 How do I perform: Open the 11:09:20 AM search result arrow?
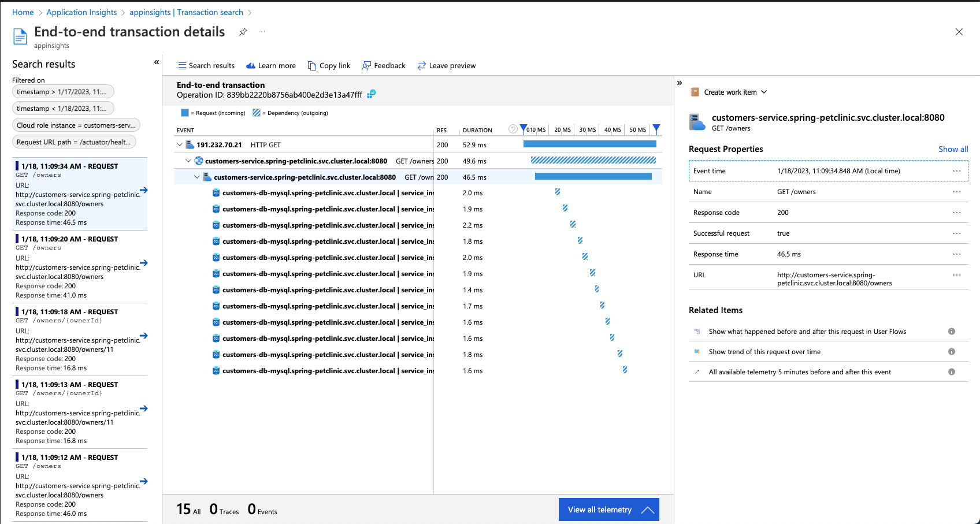144,263
